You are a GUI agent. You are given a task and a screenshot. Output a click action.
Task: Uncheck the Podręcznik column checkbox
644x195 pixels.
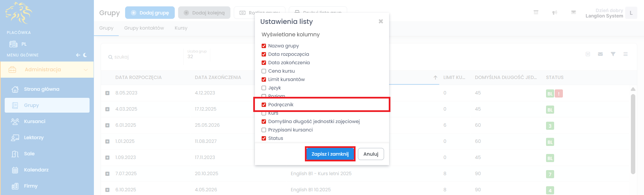point(264,105)
